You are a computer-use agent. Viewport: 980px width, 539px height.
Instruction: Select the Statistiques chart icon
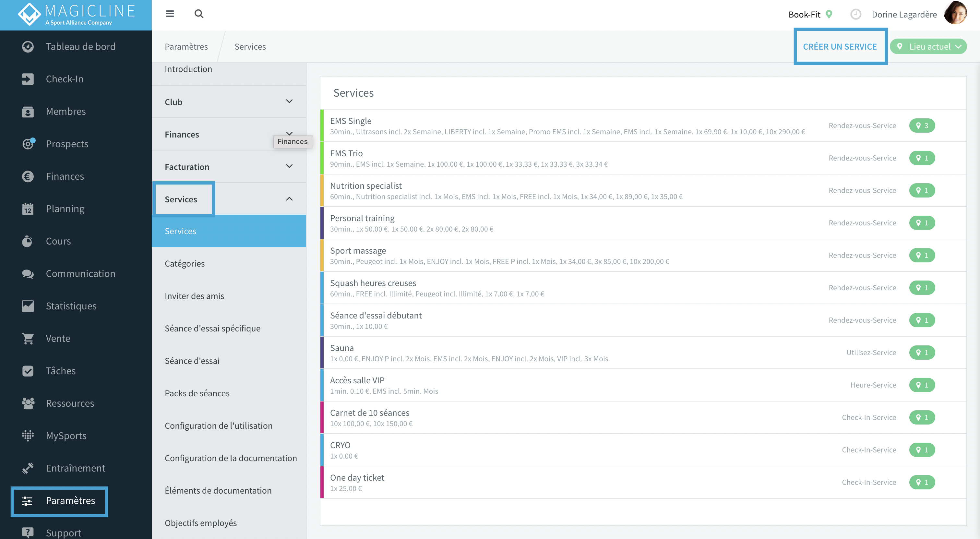(28, 306)
